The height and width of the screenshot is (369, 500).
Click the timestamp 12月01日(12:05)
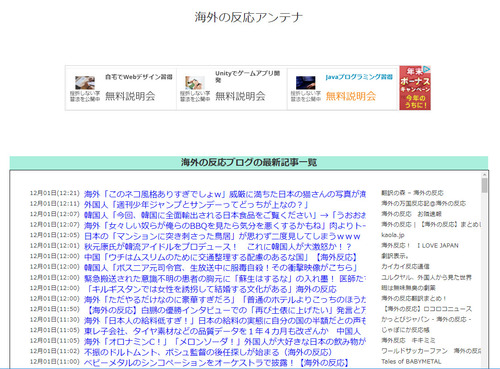tap(55, 235)
